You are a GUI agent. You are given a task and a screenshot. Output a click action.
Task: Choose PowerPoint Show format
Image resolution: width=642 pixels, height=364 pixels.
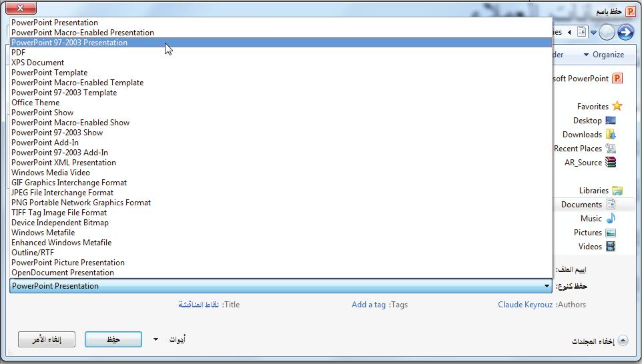tap(281, 113)
